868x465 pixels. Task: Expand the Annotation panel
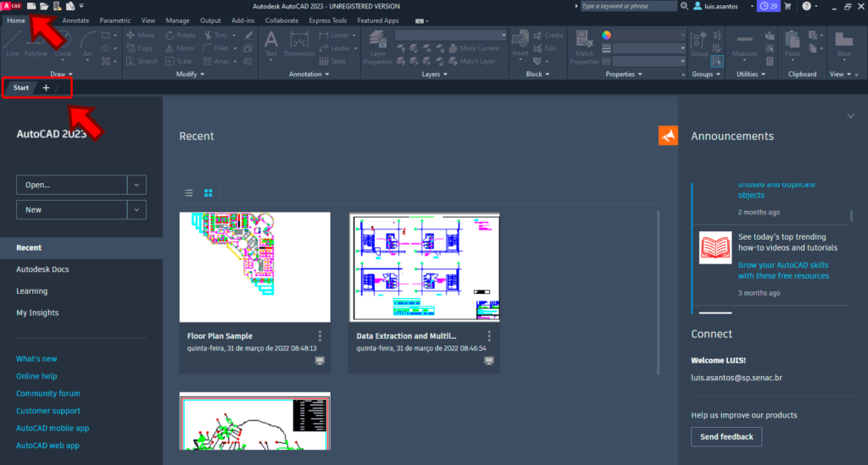[x=309, y=74]
